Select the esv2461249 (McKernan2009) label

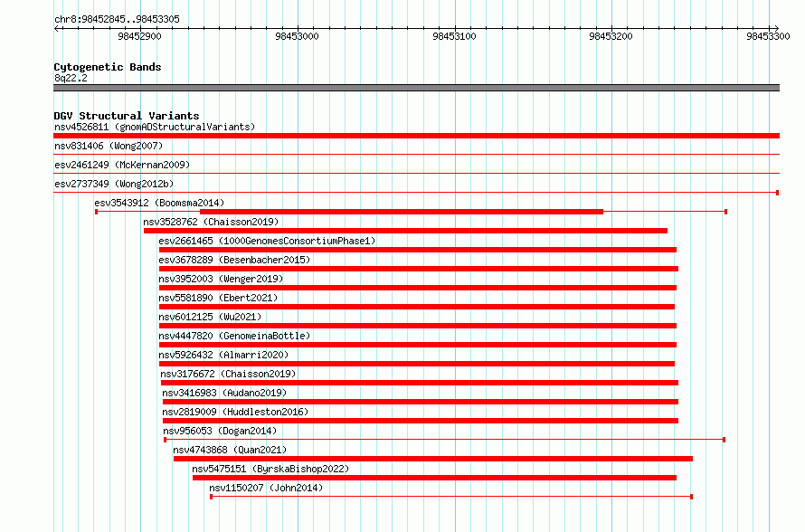(122, 165)
